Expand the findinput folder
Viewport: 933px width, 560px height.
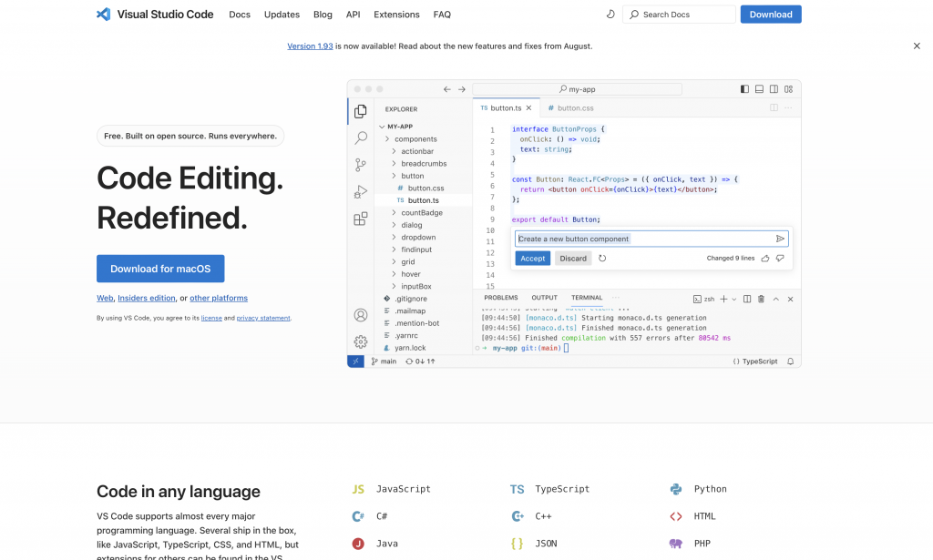(394, 249)
